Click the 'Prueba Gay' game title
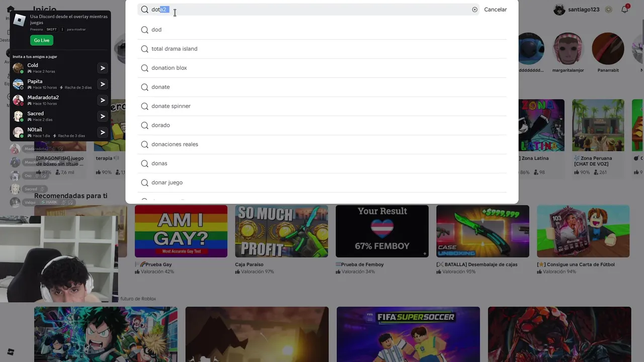 153,264
